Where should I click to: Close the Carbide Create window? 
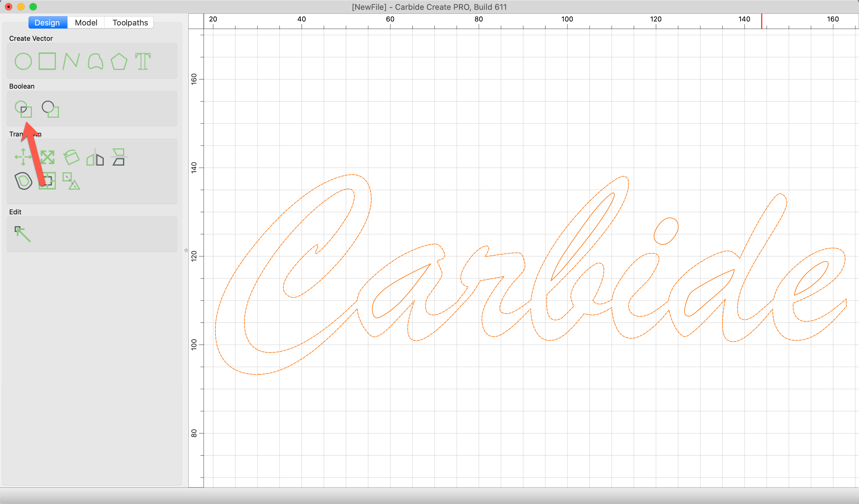pyautogui.click(x=9, y=7)
